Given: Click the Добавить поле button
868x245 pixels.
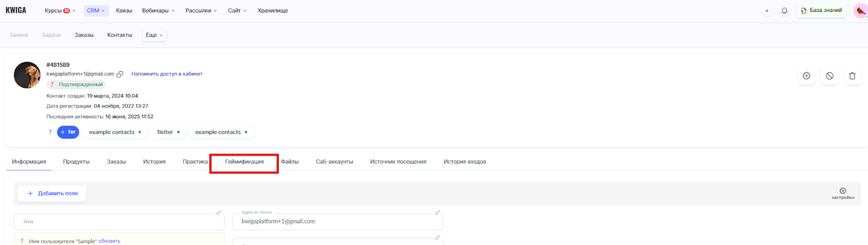Looking at the screenshot, I should point(52,193).
